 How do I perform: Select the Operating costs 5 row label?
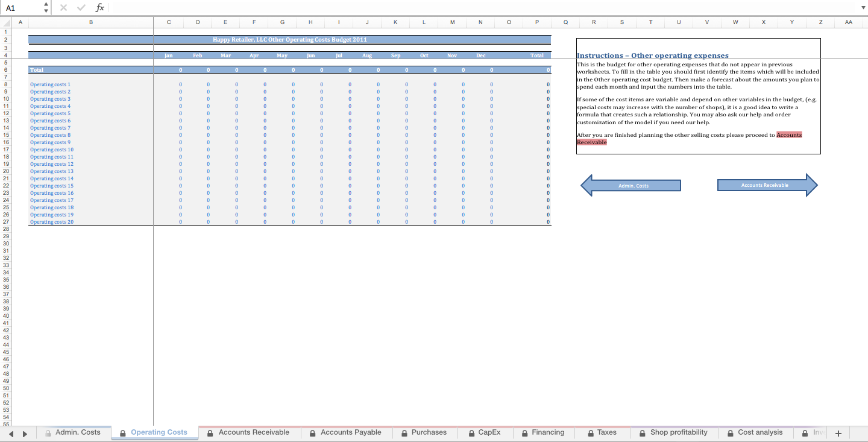click(49, 113)
